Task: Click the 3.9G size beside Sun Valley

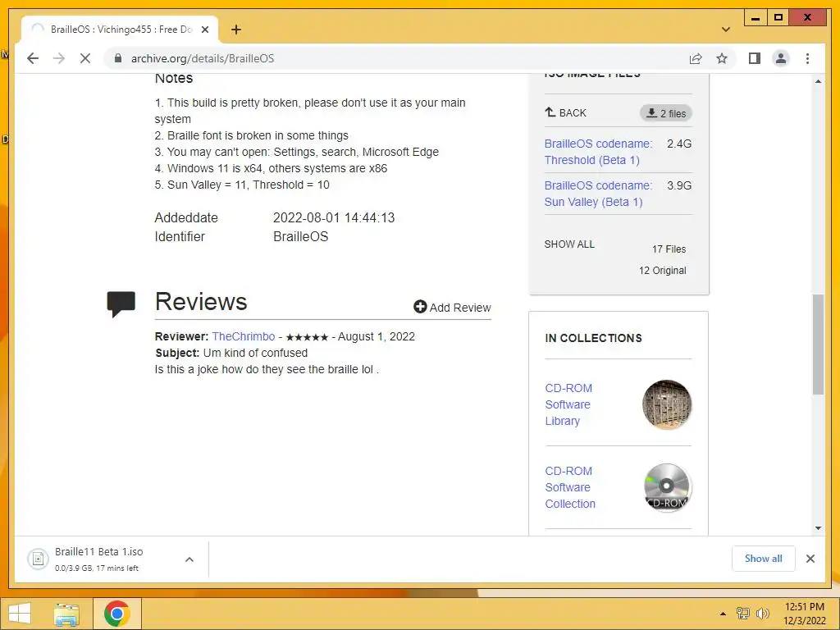Action: (679, 185)
